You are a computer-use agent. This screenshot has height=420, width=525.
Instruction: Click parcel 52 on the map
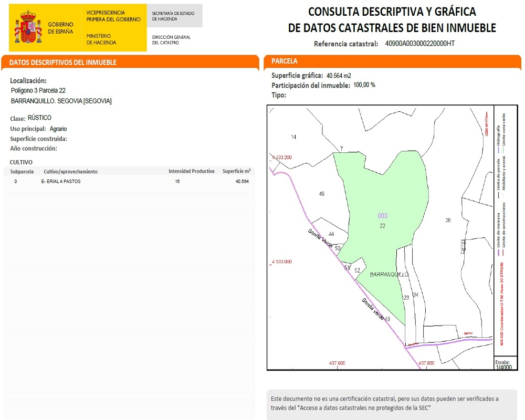coord(357,270)
